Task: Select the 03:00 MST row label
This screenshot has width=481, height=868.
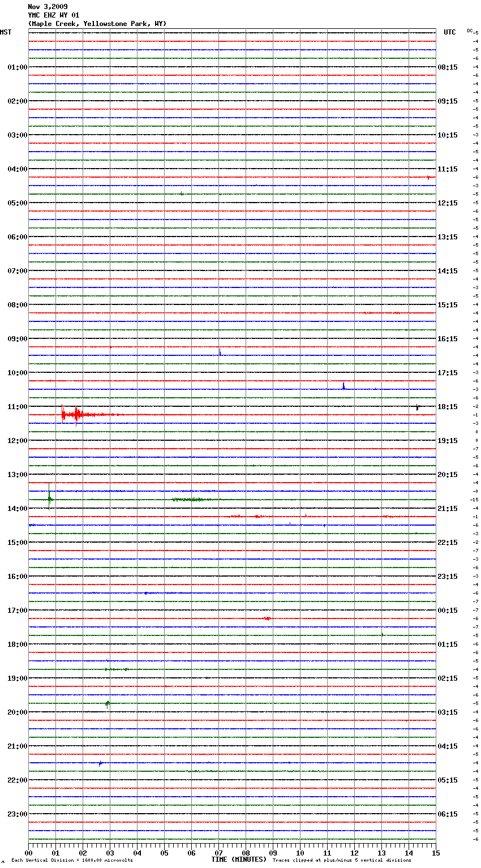Action: pos(18,135)
